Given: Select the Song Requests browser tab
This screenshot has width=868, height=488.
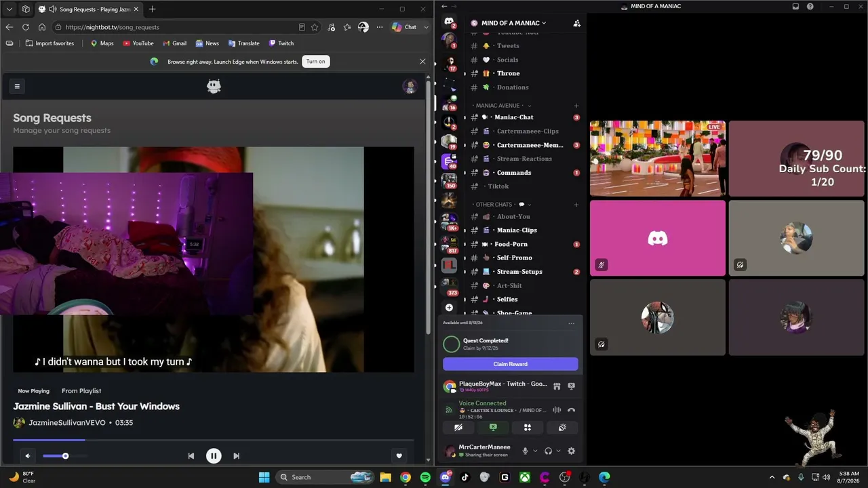Looking at the screenshot, I should (89, 9).
